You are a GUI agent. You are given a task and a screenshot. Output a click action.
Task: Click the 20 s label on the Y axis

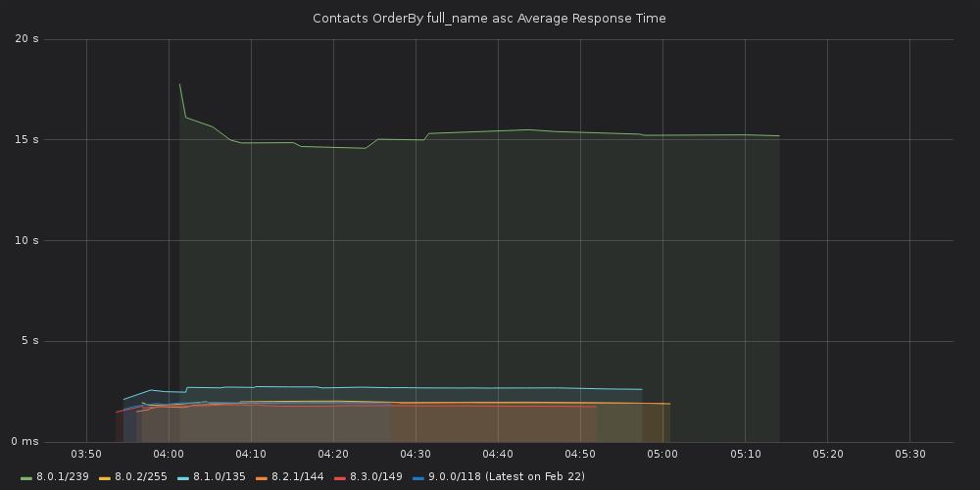[x=28, y=39]
